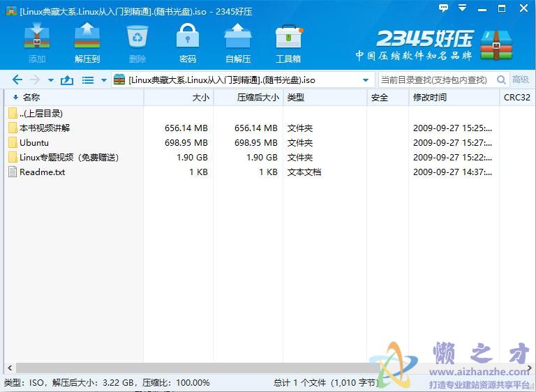Click the 2345好压 app icon in title bar

pyautogui.click(x=11, y=11)
